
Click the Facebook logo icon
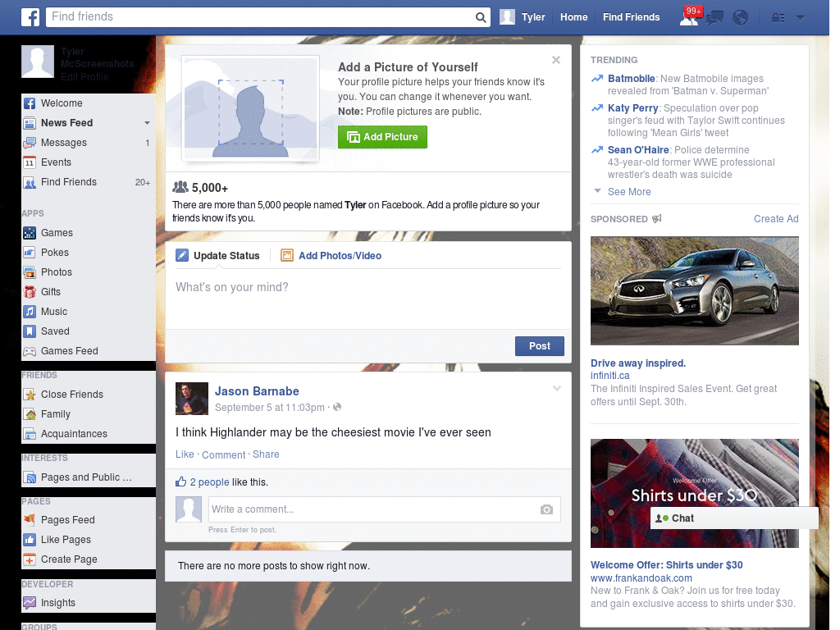(30, 17)
